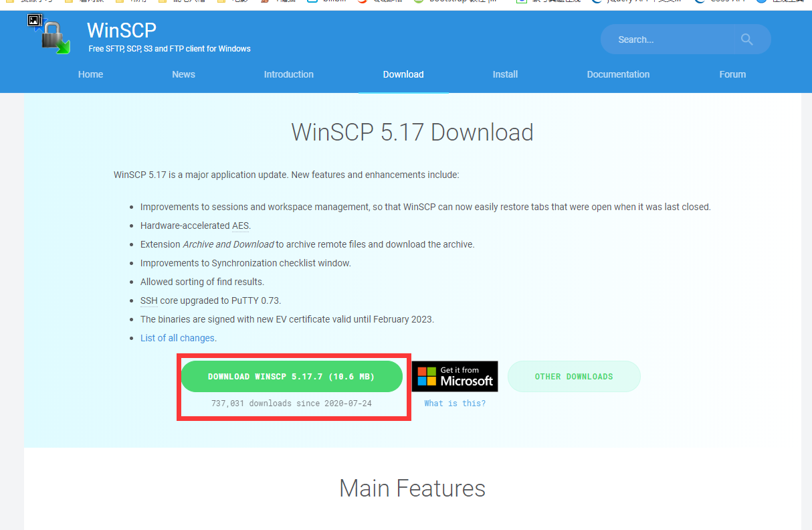
Task: Go to the Home navigation tab
Action: [90, 74]
